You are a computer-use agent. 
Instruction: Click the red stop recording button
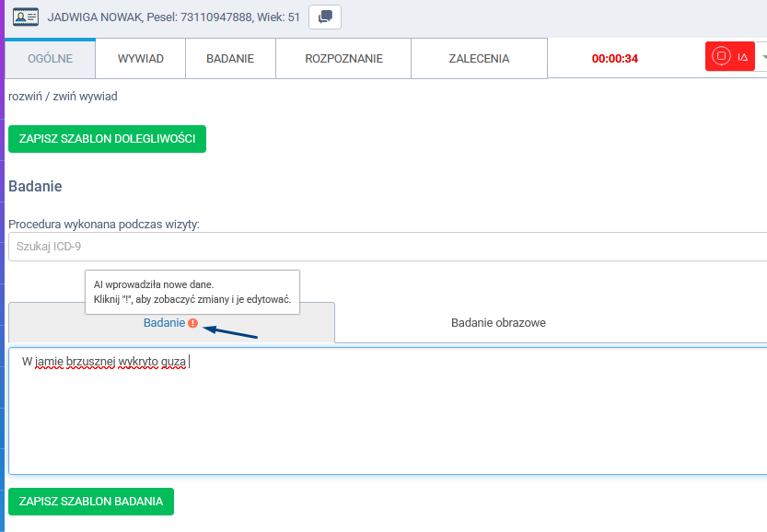tap(723, 57)
